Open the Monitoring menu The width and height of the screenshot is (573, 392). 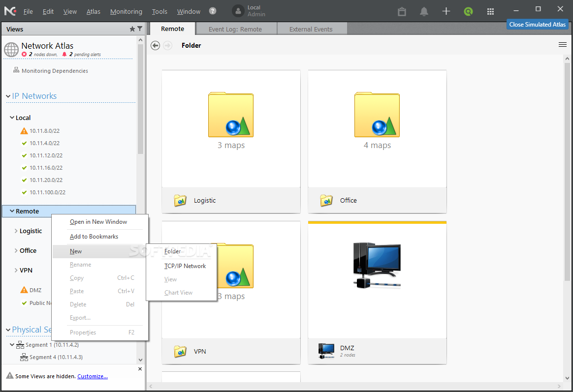click(x=126, y=12)
